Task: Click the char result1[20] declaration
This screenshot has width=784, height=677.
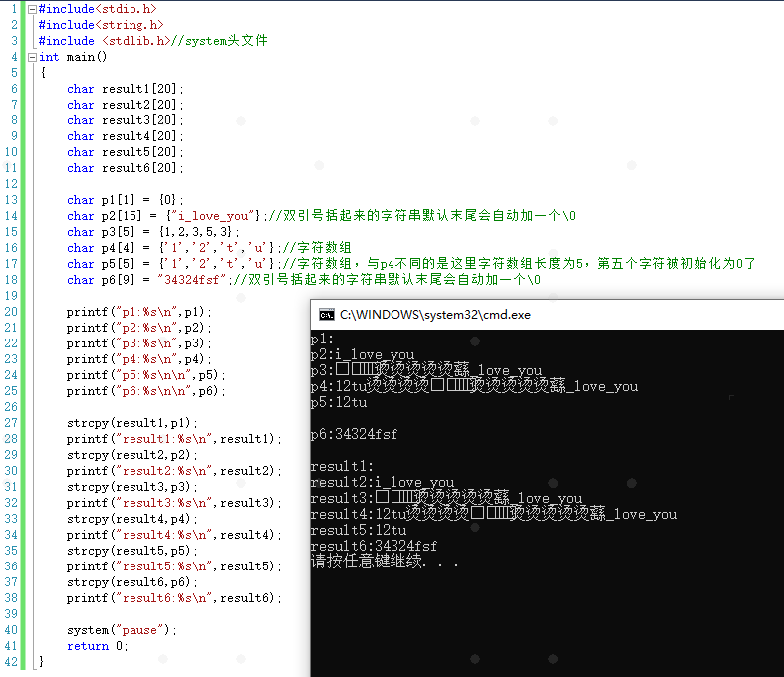Action: coord(126,89)
